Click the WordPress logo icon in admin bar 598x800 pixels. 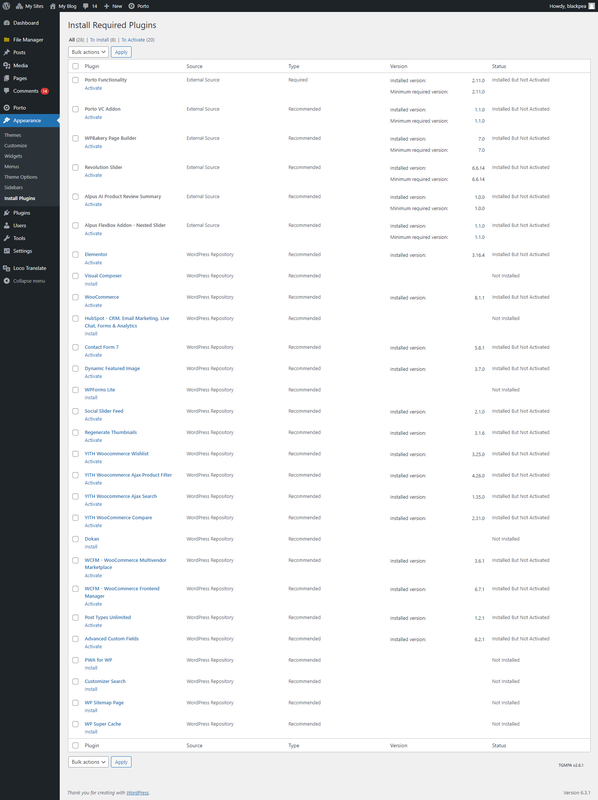click(x=6, y=6)
